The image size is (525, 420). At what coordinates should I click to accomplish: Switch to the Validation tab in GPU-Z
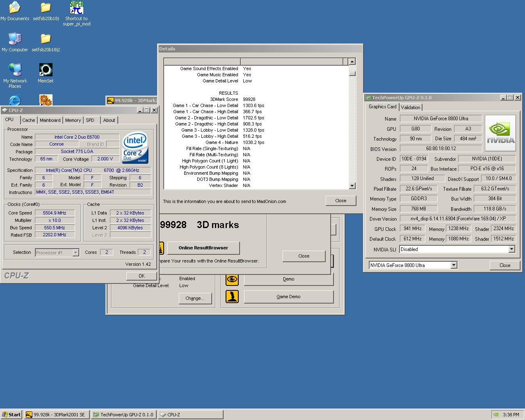pos(411,107)
